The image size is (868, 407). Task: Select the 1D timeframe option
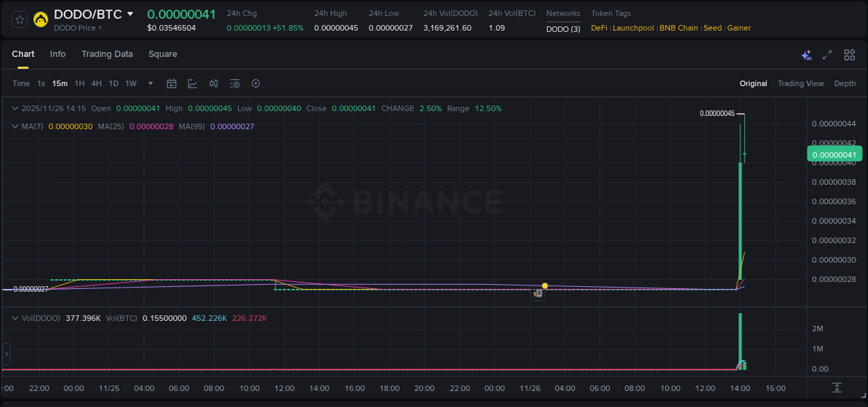[113, 83]
